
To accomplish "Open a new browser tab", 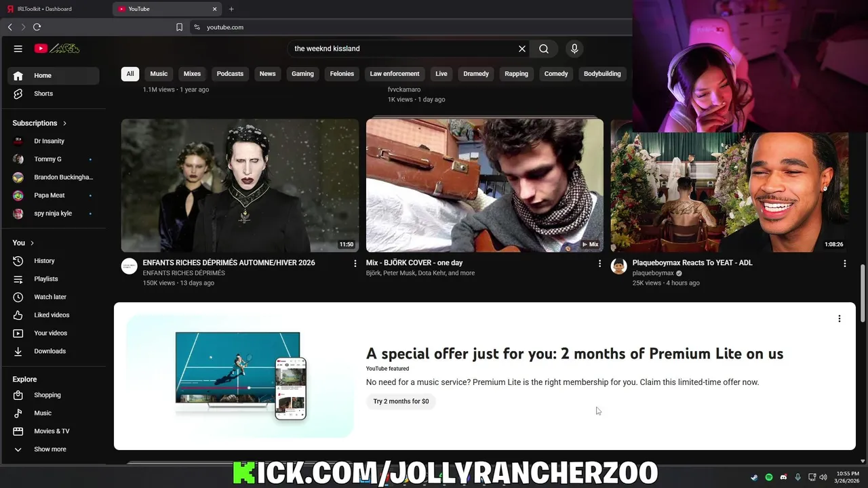I will point(231,9).
